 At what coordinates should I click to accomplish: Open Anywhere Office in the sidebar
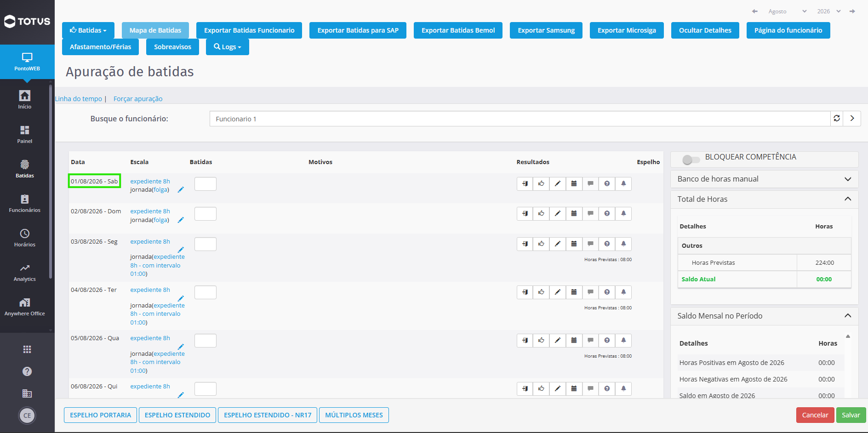(x=25, y=307)
